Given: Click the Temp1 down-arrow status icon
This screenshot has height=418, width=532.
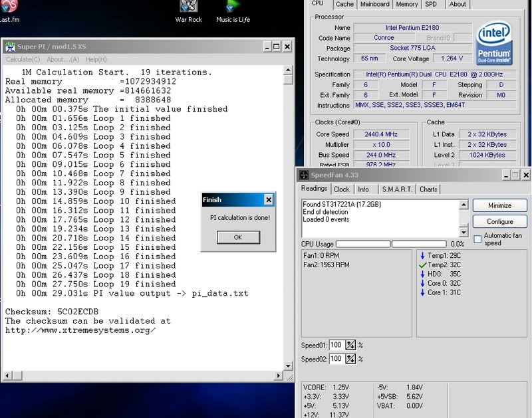Looking at the screenshot, I should click(422, 256).
